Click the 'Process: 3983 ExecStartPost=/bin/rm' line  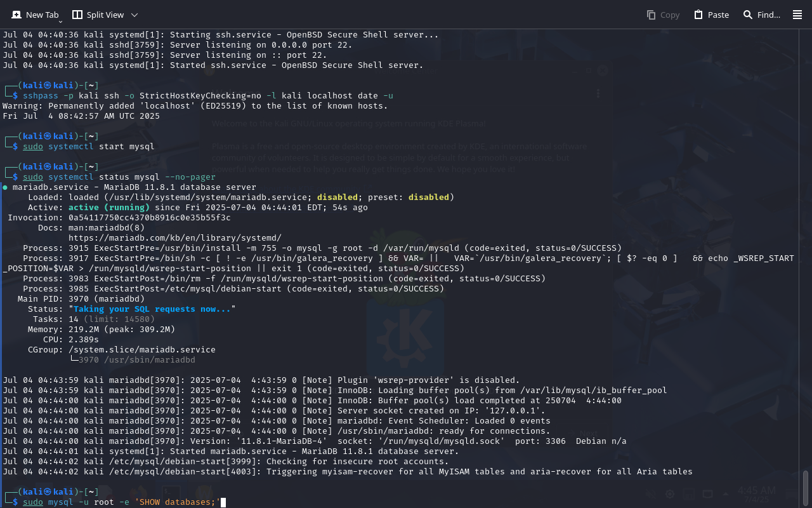[284, 279]
